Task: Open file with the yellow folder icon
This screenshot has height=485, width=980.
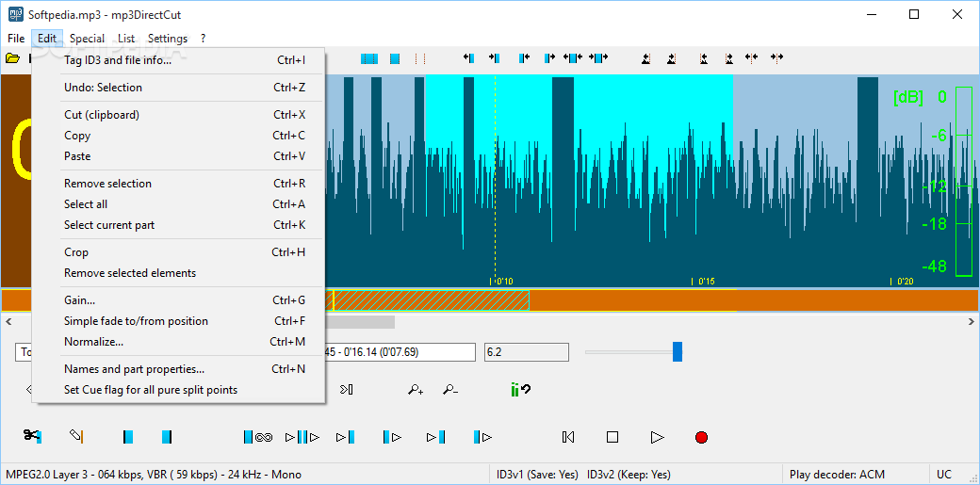Action: [12, 58]
